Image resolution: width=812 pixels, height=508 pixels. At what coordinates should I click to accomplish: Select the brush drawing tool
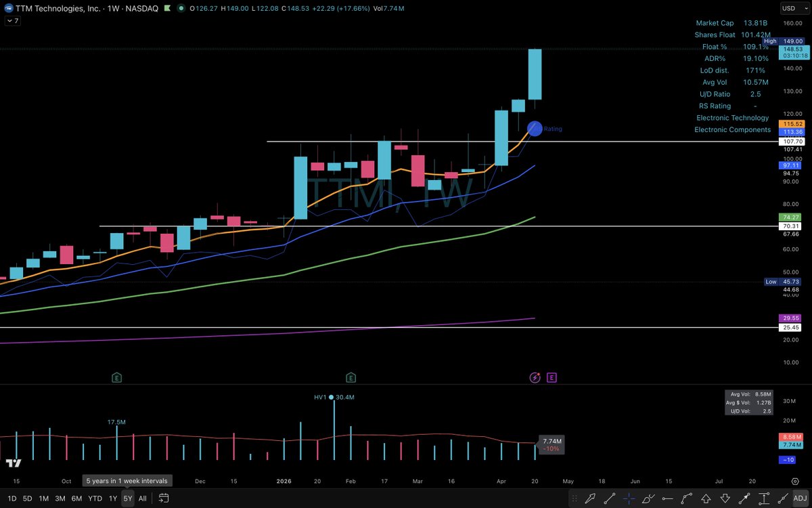pos(648,499)
